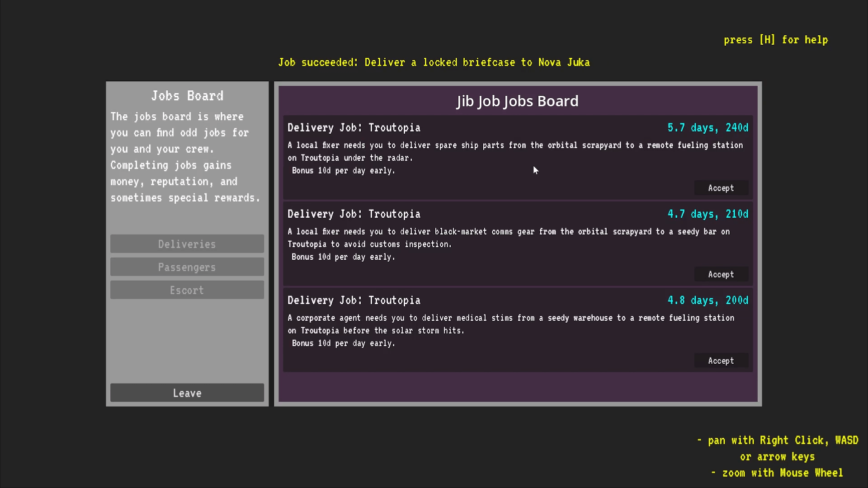Viewport: 868px width, 488px height.
Task: Accept the spare ship parts delivery job
Action: pyautogui.click(x=721, y=188)
